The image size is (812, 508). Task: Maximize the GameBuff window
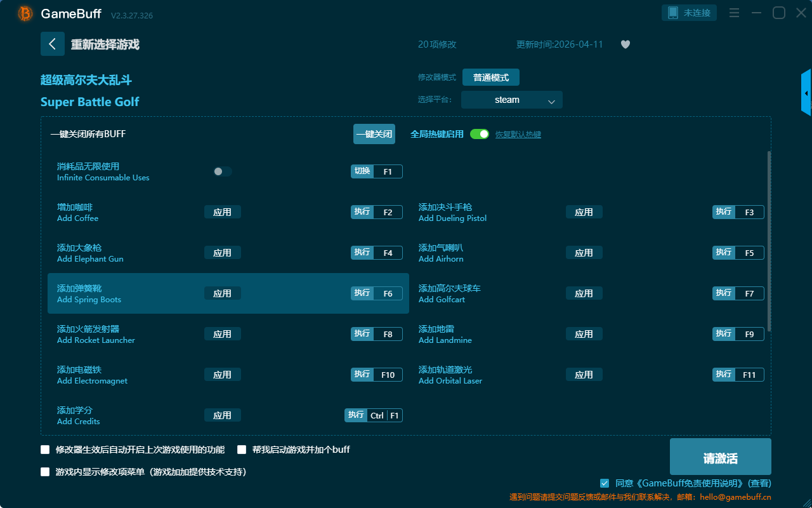click(x=778, y=13)
